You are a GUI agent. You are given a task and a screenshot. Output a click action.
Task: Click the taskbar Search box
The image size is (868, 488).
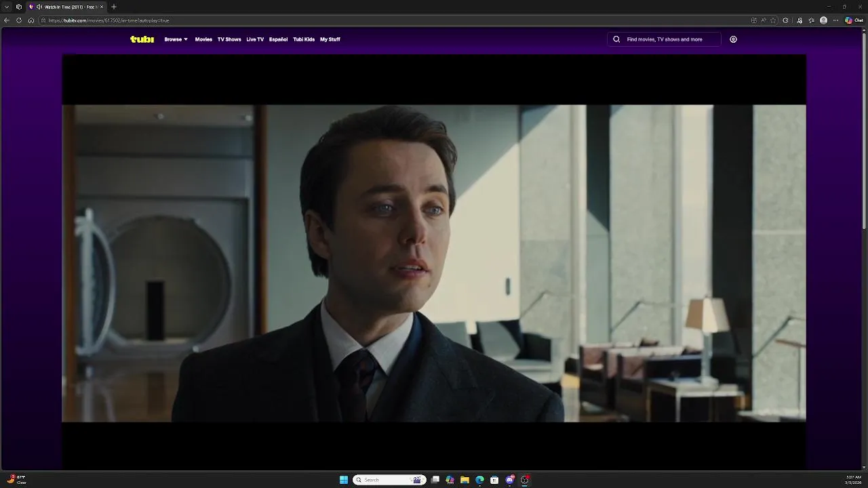click(389, 480)
